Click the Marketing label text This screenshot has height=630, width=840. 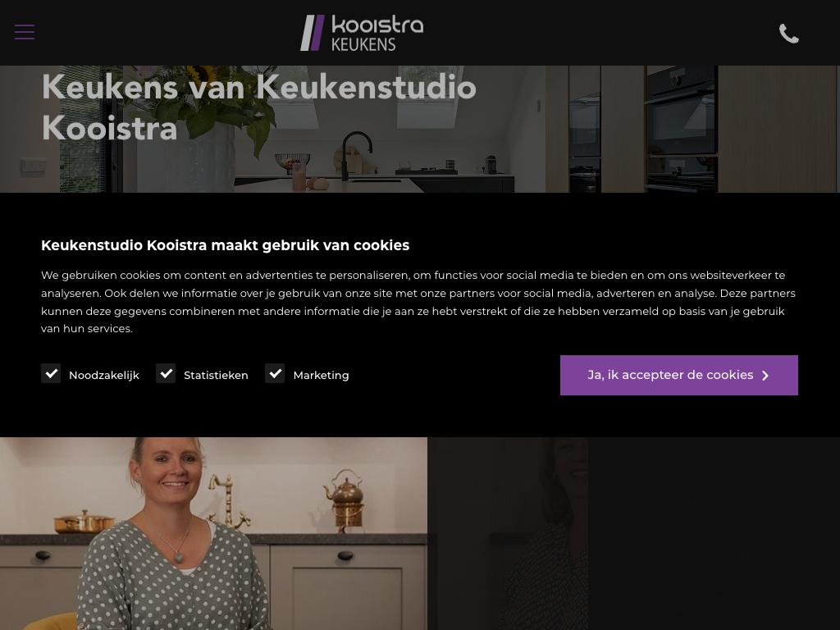pyautogui.click(x=321, y=376)
